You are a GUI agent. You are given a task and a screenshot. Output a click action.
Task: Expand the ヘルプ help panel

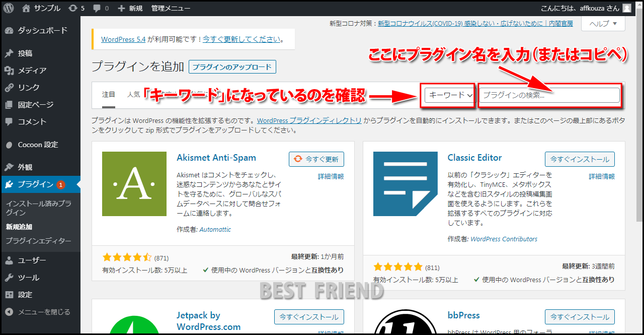(603, 23)
